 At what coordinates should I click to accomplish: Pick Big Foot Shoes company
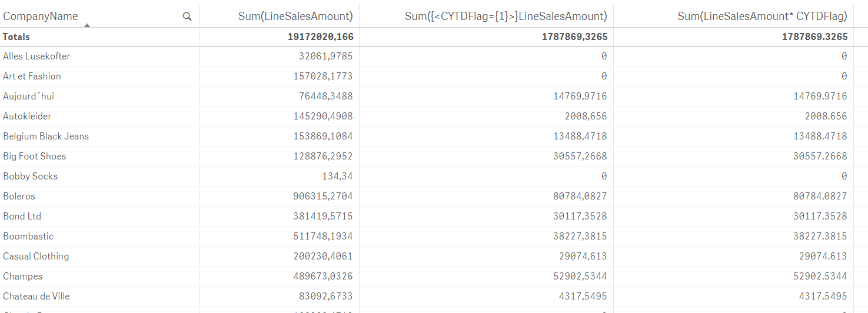34,156
